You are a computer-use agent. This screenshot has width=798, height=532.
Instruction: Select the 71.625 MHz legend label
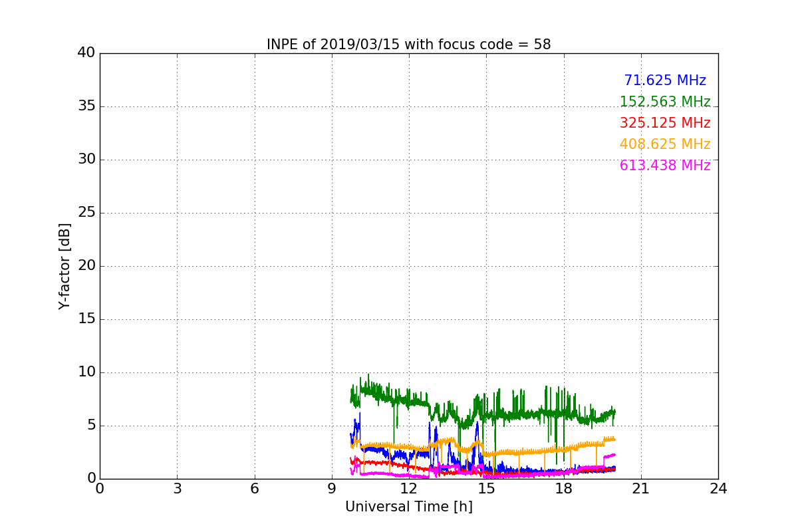point(665,80)
